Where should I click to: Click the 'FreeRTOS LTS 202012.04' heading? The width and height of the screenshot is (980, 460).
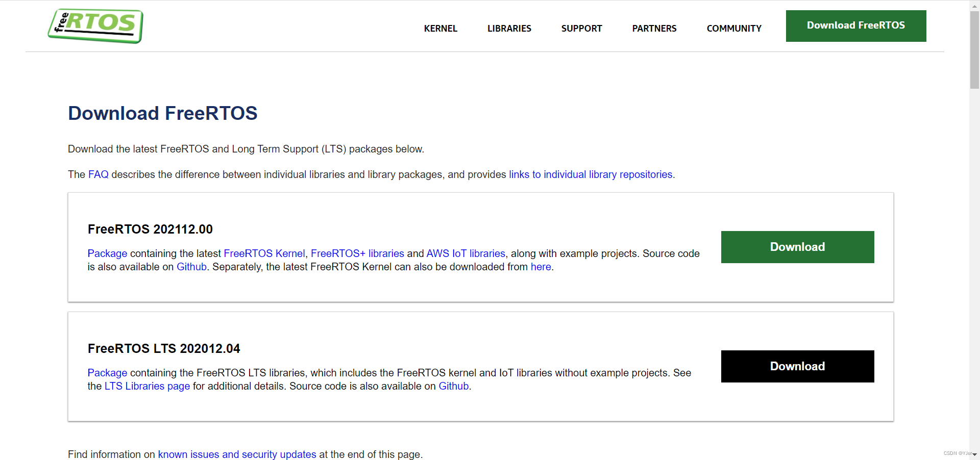[164, 348]
